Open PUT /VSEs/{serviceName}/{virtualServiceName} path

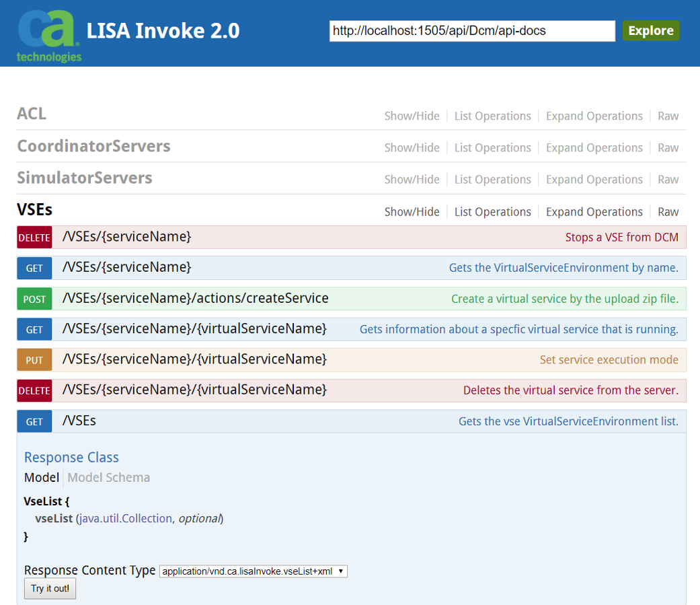pyautogui.click(x=194, y=359)
